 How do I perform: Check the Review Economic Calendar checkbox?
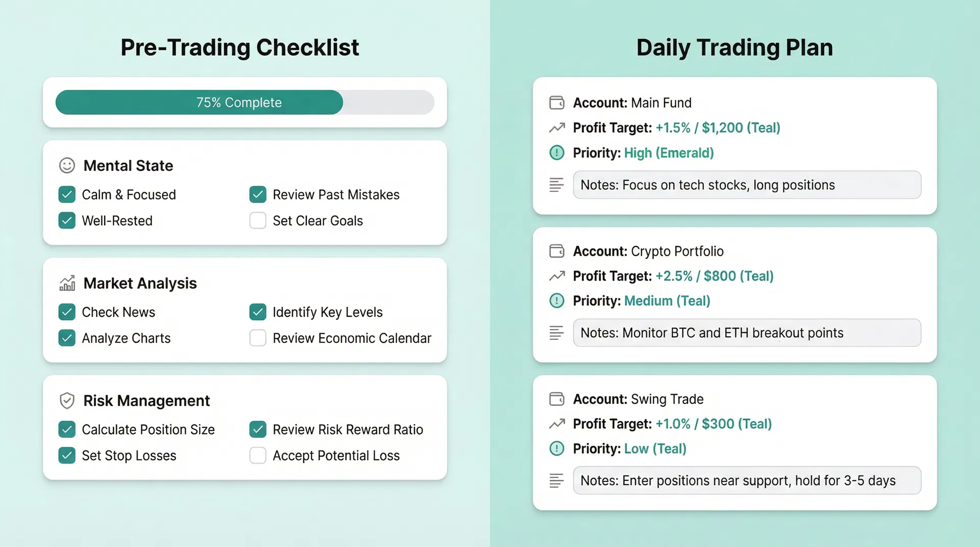pyautogui.click(x=258, y=338)
